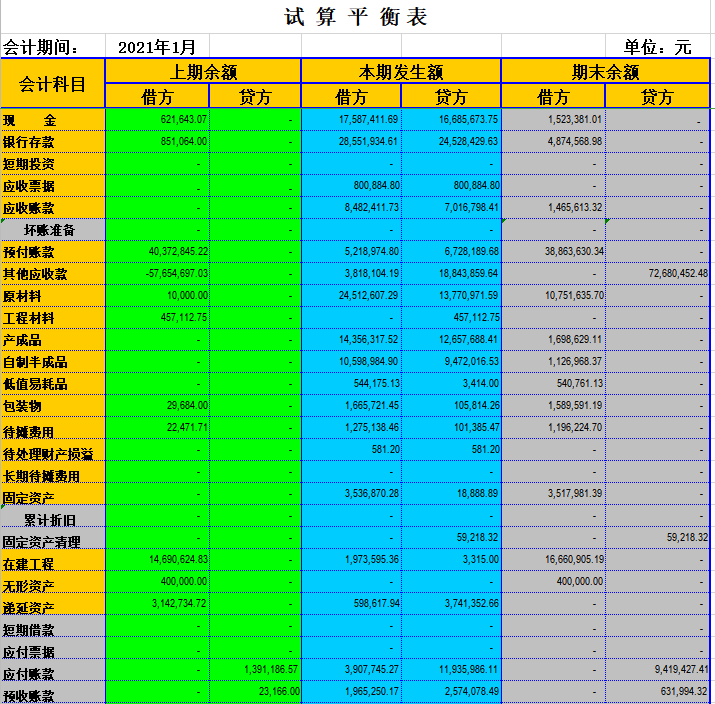Click the accounting period value 2021年1月
This screenshot has width=715, height=704.
(x=157, y=47)
